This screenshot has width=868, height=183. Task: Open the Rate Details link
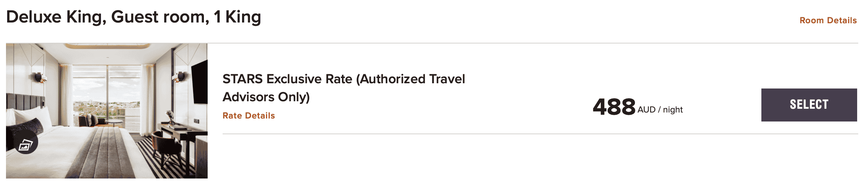click(x=248, y=115)
